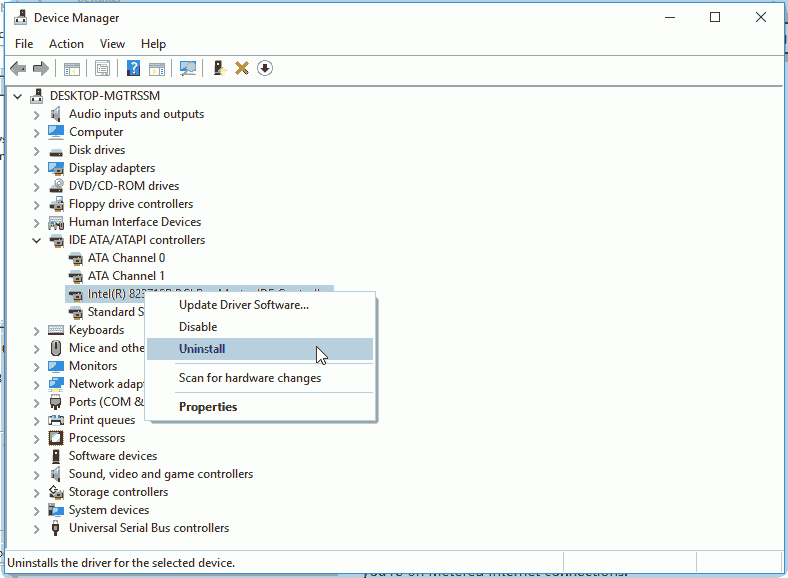Select the Computer tree label

(x=96, y=132)
